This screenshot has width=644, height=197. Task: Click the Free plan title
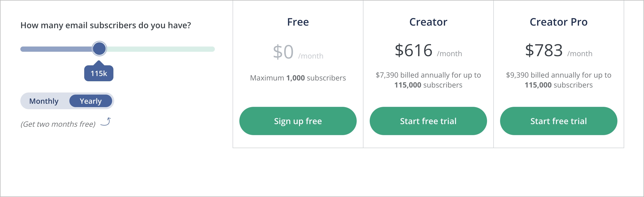(298, 22)
